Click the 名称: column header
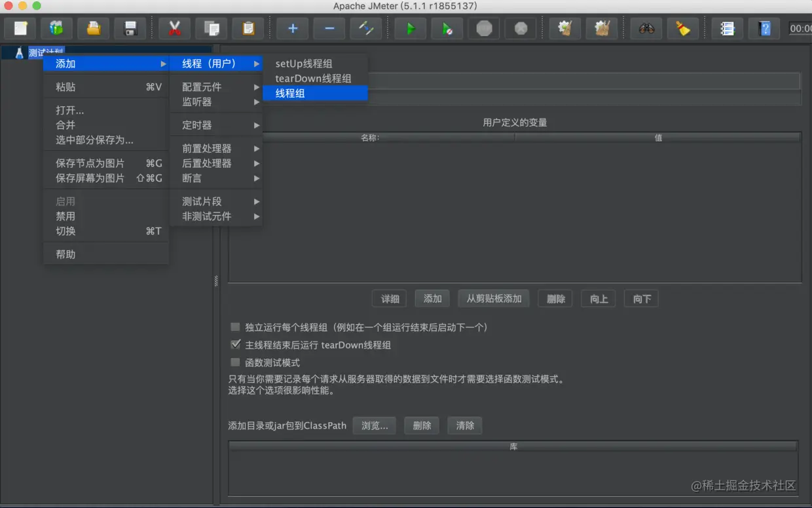Image resolution: width=812 pixels, height=508 pixels. click(x=371, y=138)
